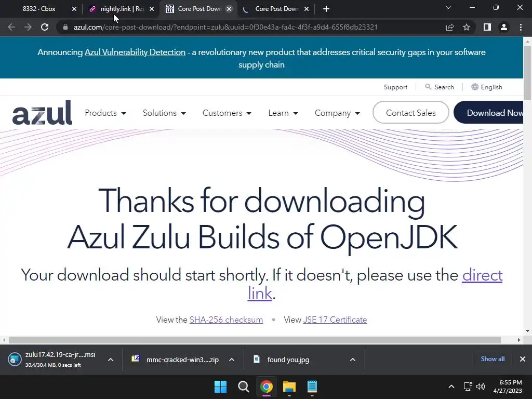View the SHA-256 checksum link

coord(226,320)
